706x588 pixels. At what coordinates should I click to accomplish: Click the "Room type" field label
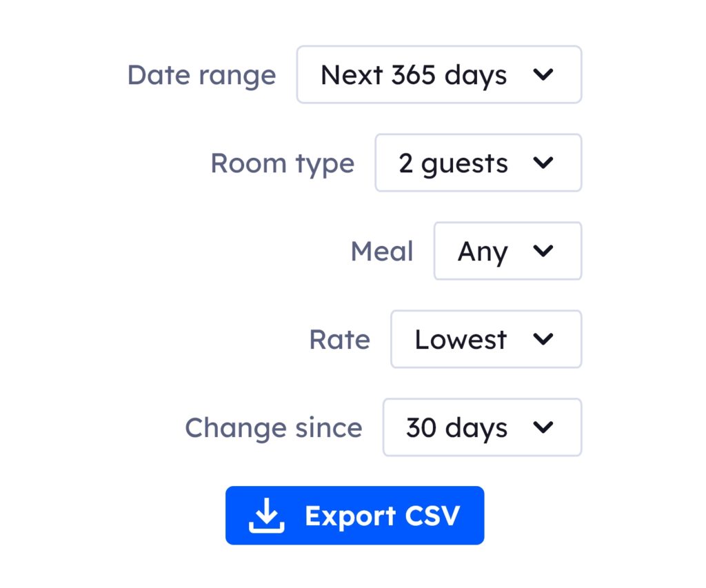(x=282, y=163)
